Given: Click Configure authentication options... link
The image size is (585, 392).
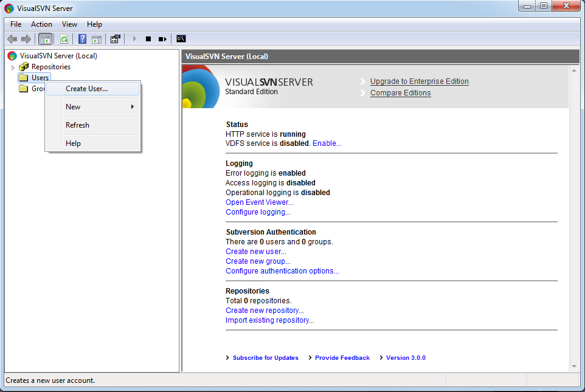Looking at the screenshot, I should click(282, 271).
